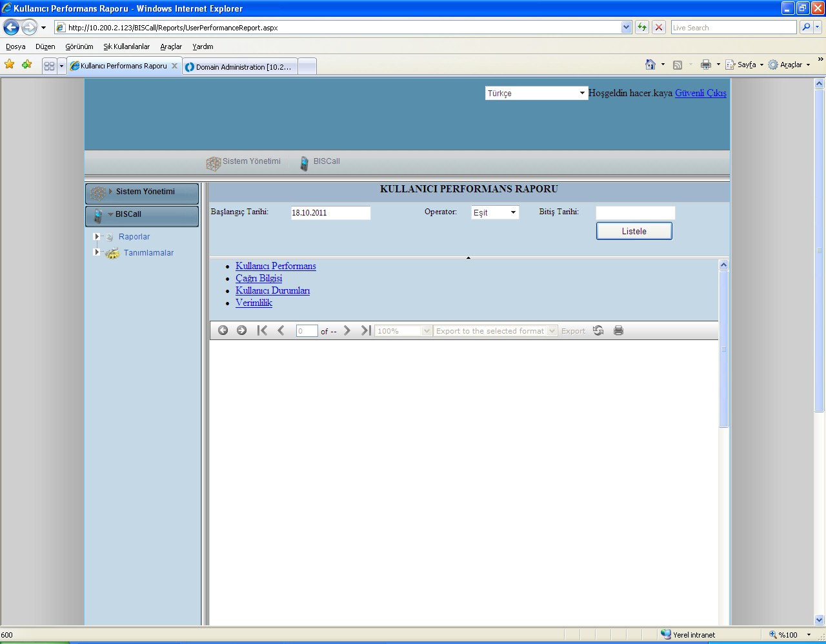Open the Quick Tabs grid icon

tap(49, 66)
